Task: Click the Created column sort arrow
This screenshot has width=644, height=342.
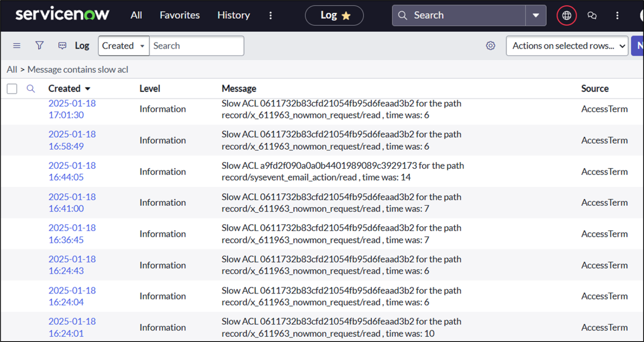Action: coord(88,89)
